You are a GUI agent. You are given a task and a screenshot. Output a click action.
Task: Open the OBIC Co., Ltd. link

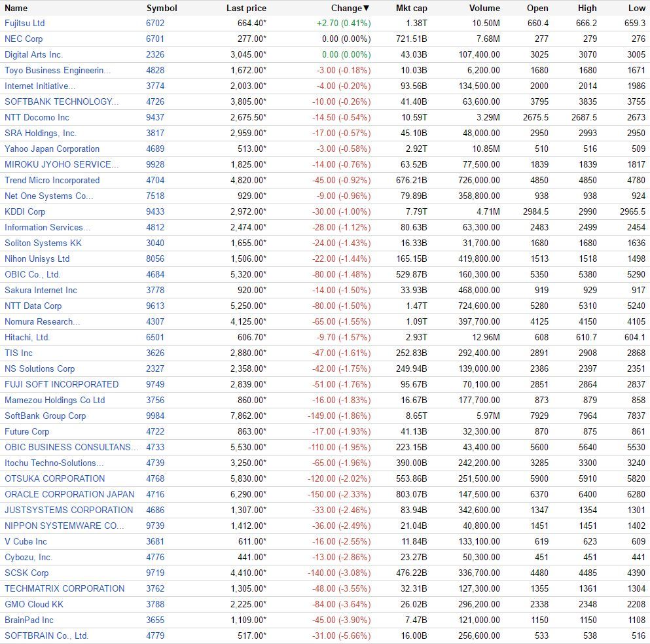(x=32, y=275)
